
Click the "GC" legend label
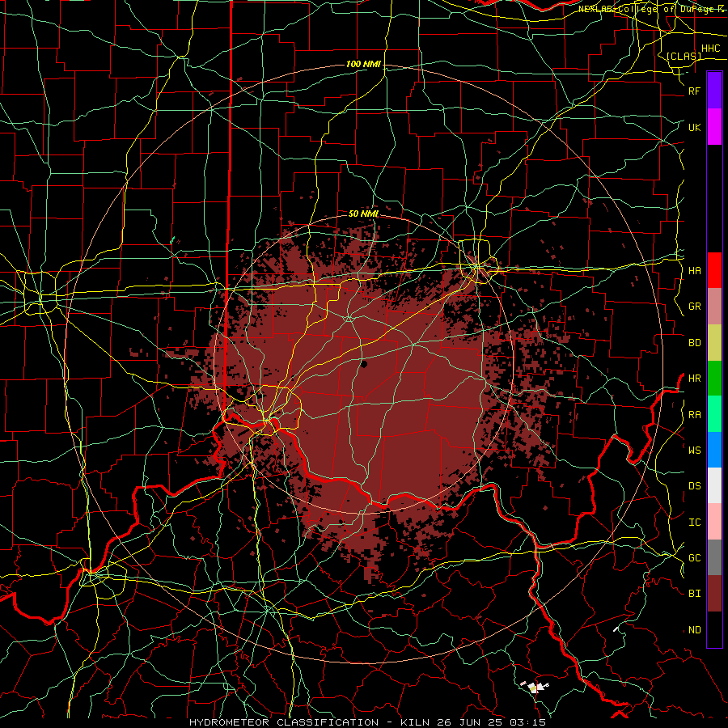(694, 557)
